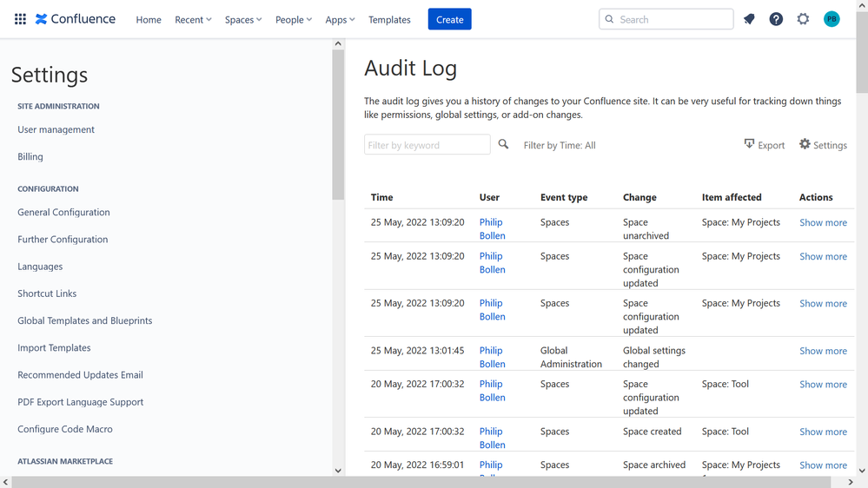This screenshot has width=868, height=488.
Task: Open the settings gear icon in header
Action: (x=803, y=19)
